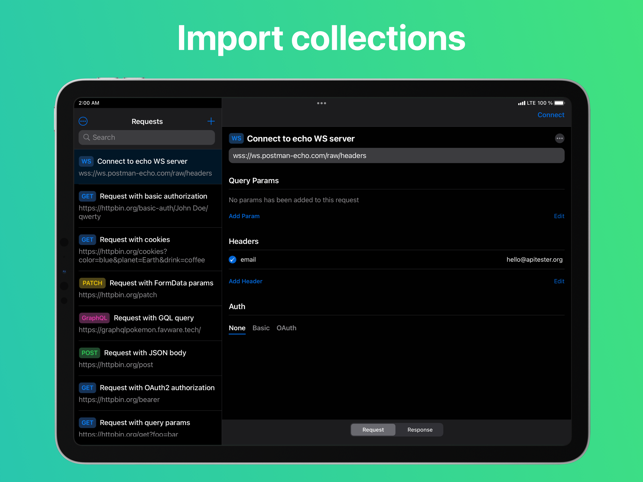Viewport: 643px width, 482px height.
Task: Click Edit in Query Params section
Action: coord(559,216)
